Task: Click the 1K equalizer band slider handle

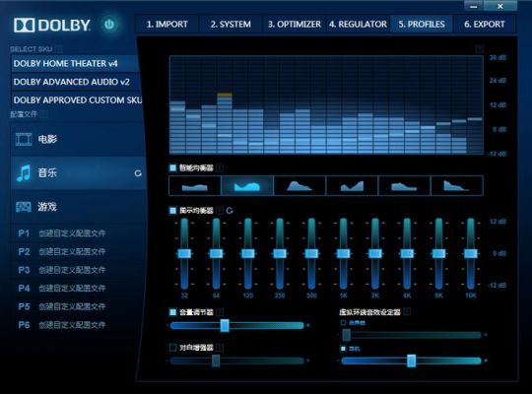Action: (x=344, y=253)
